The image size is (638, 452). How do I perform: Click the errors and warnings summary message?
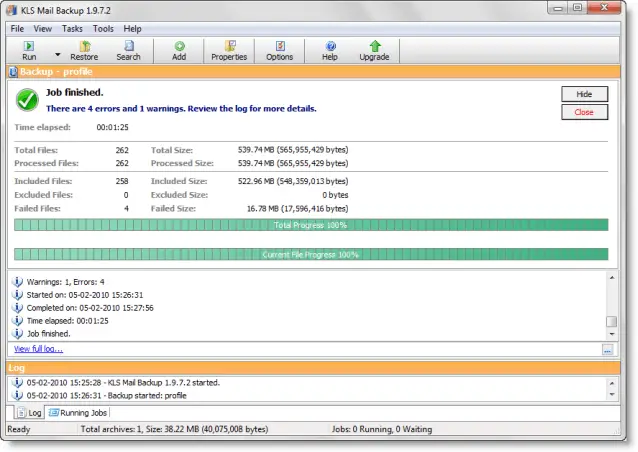pos(181,109)
